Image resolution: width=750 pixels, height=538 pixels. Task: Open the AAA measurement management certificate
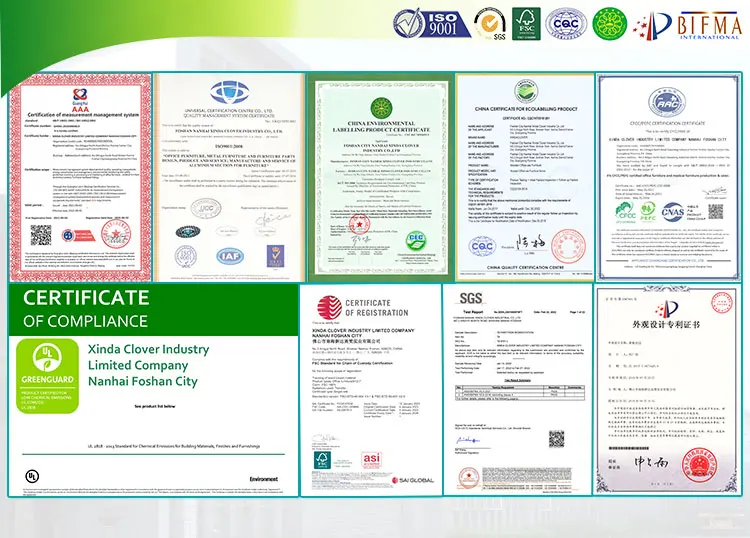coord(80,177)
